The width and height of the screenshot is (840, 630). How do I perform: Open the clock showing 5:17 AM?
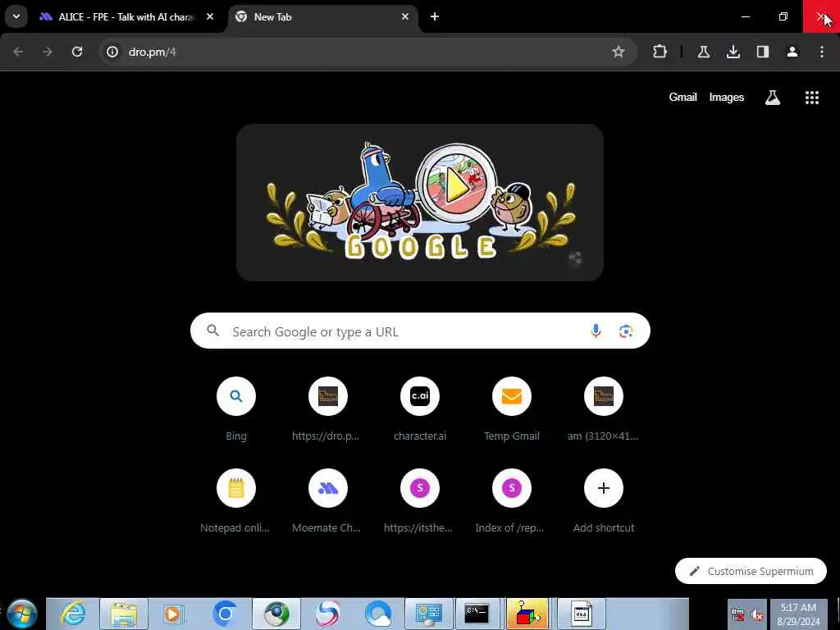point(798,614)
